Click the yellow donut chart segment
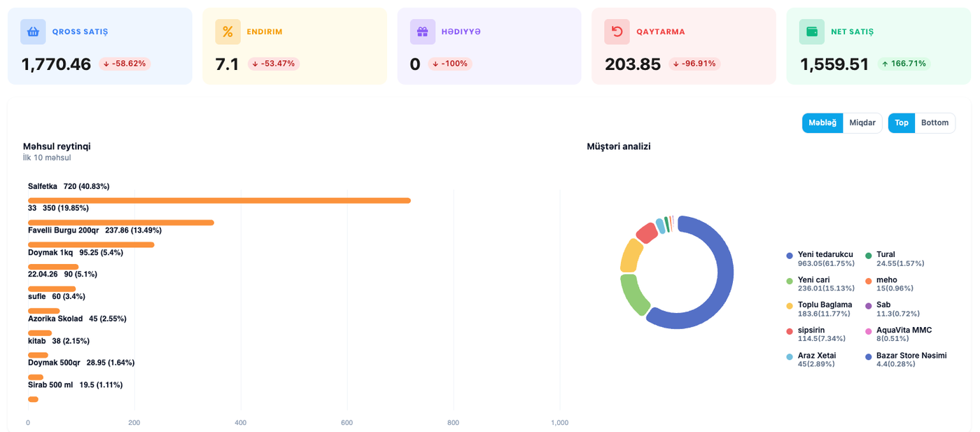980x432 pixels. coord(631,255)
